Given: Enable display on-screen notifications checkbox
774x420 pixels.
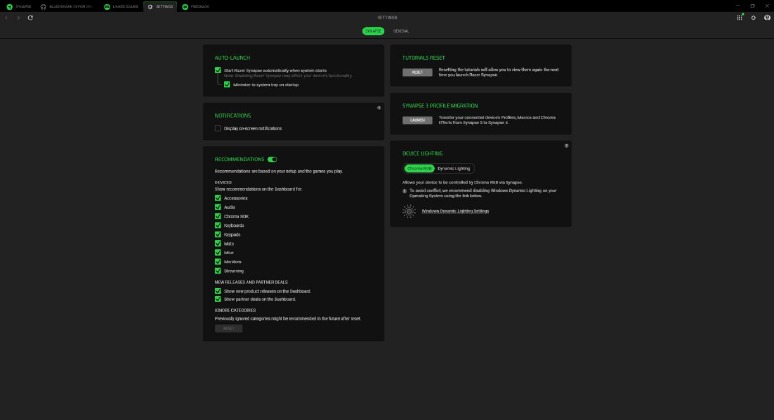Looking at the screenshot, I should [218, 128].
